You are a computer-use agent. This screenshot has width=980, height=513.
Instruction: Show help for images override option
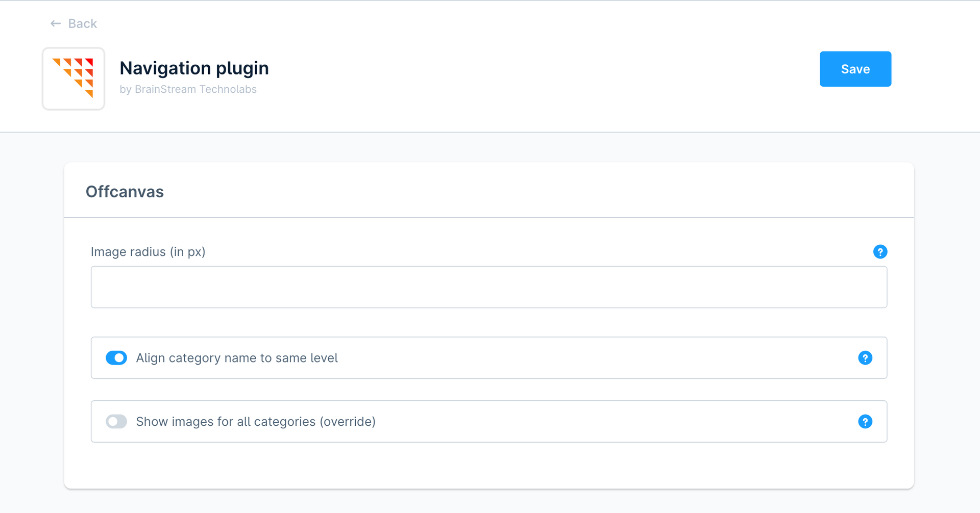[865, 422]
